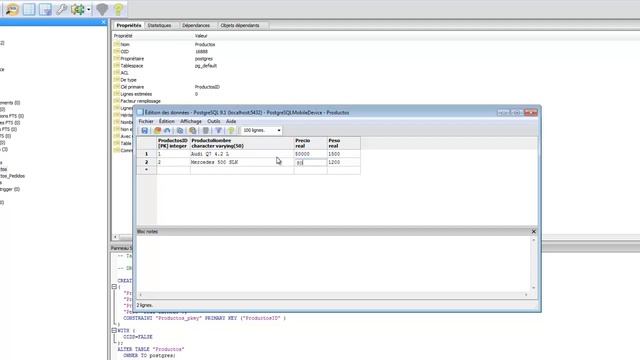
Task: Click the help lightbulb in data editor toolbar
Action: [231, 131]
